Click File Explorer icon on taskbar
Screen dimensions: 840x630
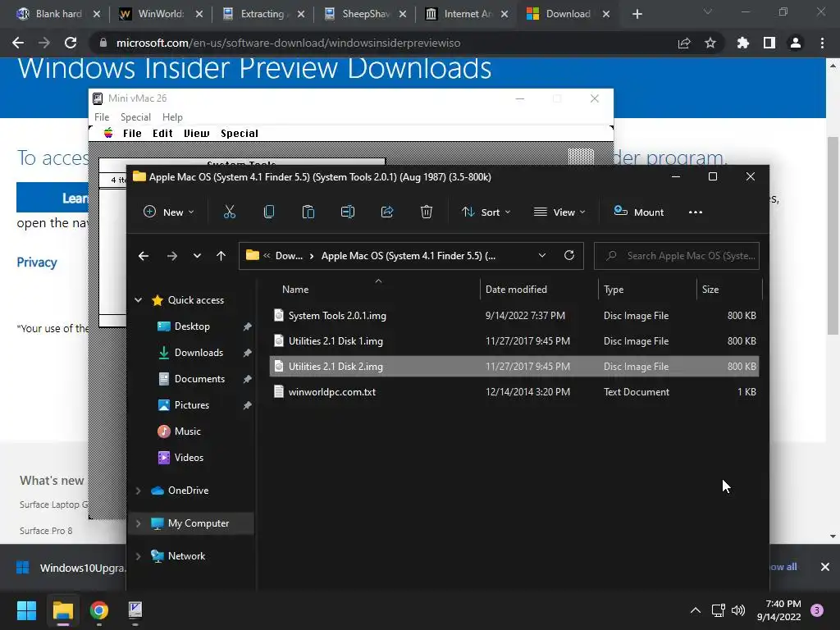[x=62, y=610]
